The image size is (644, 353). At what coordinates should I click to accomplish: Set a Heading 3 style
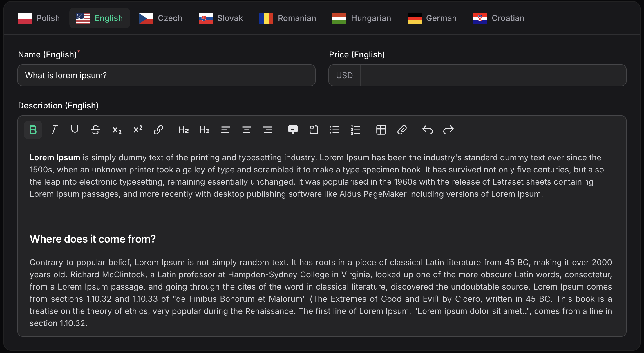(205, 130)
